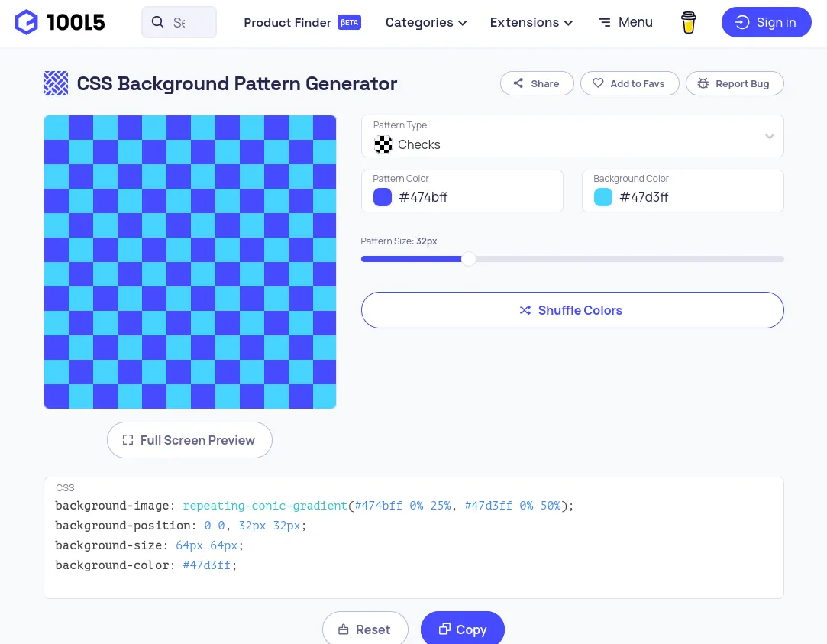Click the background-position CSS line
The width and height of the screenshot is (827, 644).
(181, 526)
